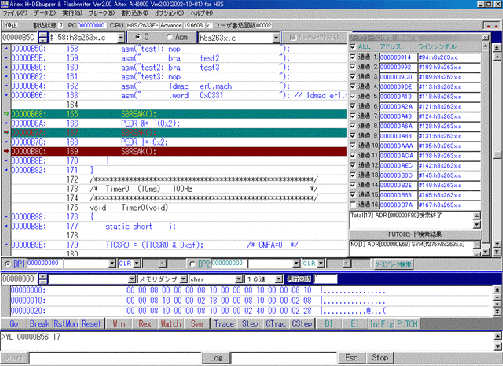The height and width of the screenshot is (366, 503).
Task: Click the Trace button
Action: coord(224,324)
